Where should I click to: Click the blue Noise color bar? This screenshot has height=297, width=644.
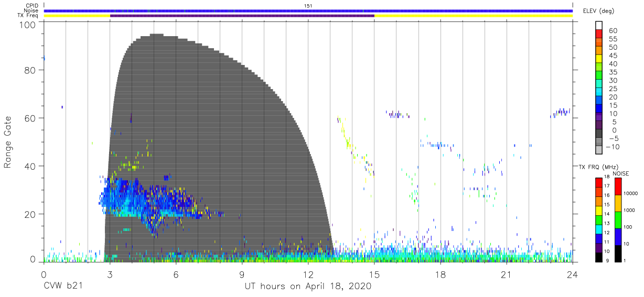308,10
